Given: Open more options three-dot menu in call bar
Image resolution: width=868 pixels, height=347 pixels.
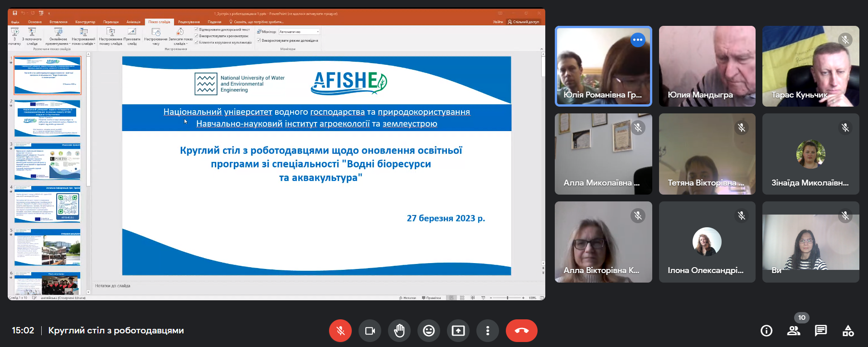Looking at the screenshot, I should click(488, 331).
